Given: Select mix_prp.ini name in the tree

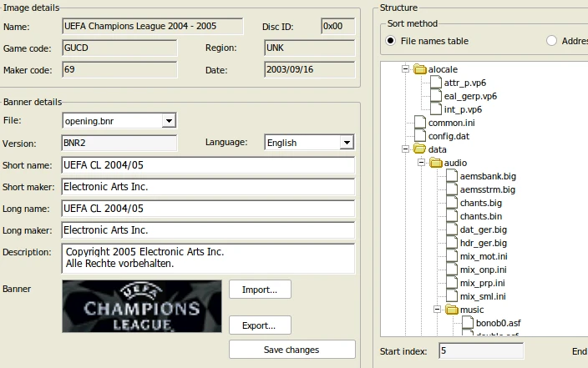Looking at the screenshot, I should coord(482,284).
